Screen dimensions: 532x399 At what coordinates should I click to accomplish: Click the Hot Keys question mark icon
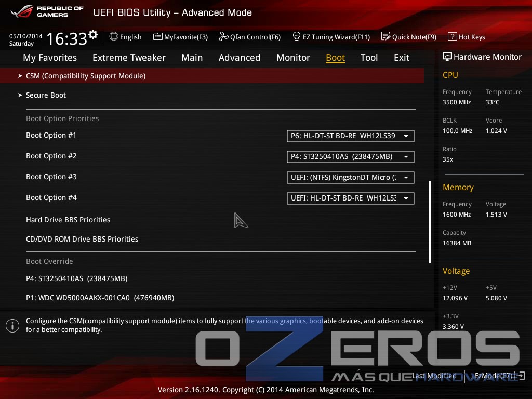coord(453,36)
